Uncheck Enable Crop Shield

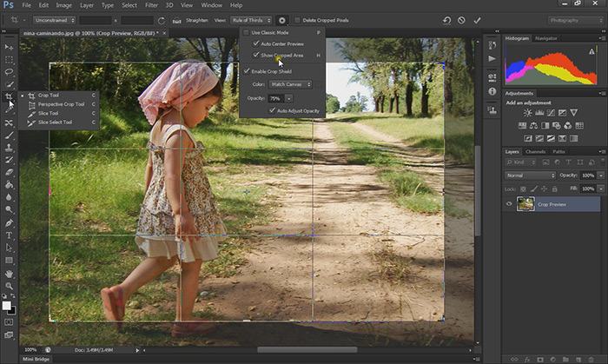pos(246,71)
